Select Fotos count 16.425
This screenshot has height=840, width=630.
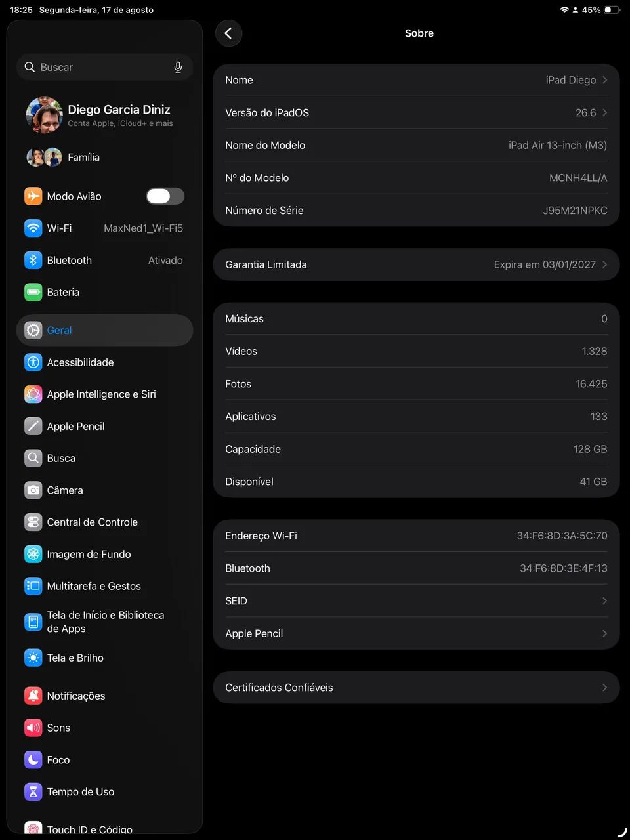click(591, 384)
